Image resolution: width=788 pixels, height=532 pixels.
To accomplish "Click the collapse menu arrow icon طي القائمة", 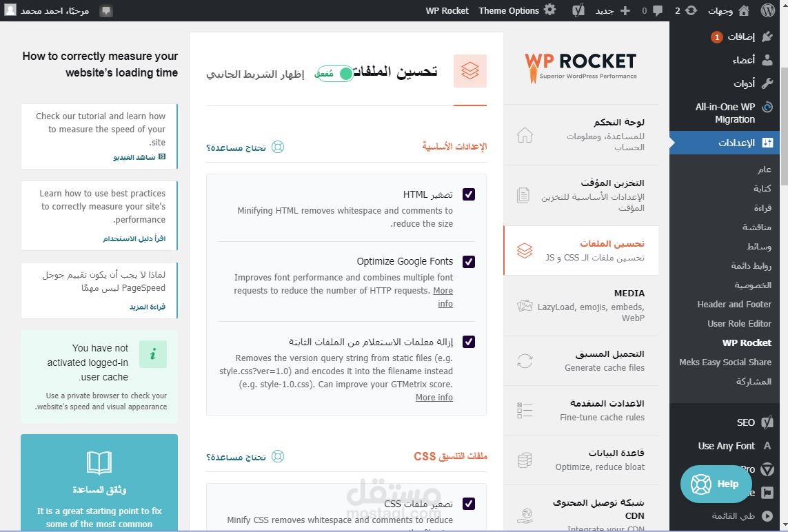I will coord(767,516).
